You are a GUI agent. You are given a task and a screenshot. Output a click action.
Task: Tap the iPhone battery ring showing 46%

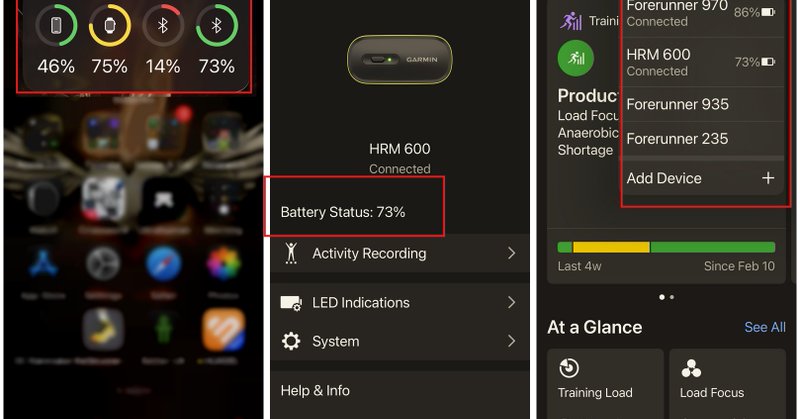pos(56,25)
